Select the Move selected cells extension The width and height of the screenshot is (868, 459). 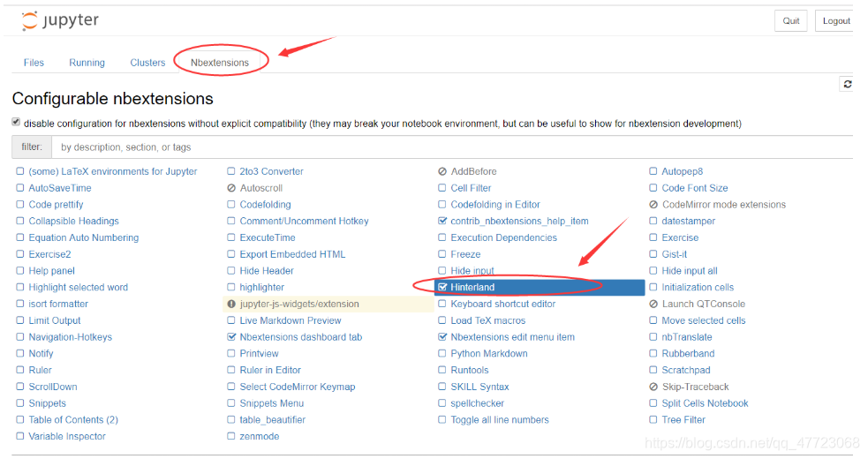pyautogui.click(x=704, y=320)
